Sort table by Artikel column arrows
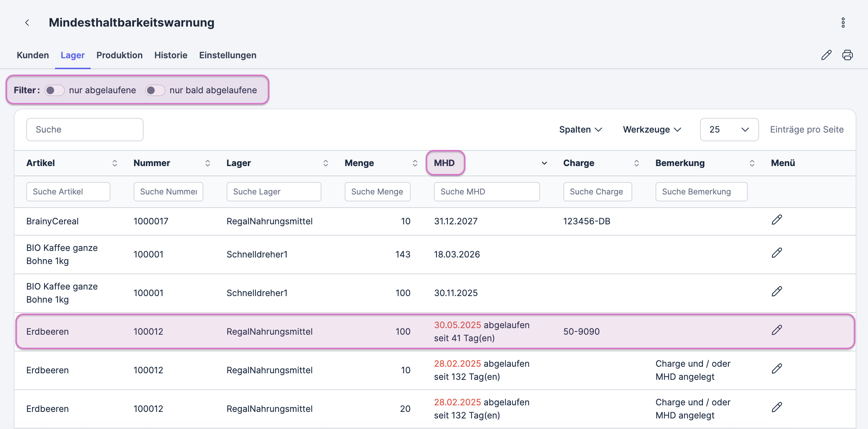 (x=114, y=163)
